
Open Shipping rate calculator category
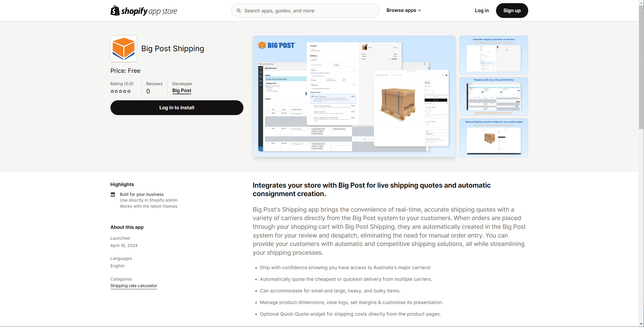[x=134, y=286]
